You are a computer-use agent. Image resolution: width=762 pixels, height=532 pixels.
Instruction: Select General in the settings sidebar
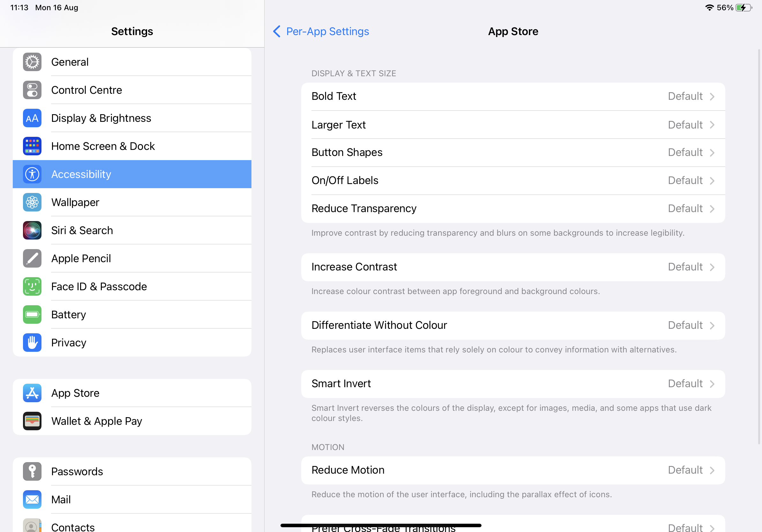132,62
